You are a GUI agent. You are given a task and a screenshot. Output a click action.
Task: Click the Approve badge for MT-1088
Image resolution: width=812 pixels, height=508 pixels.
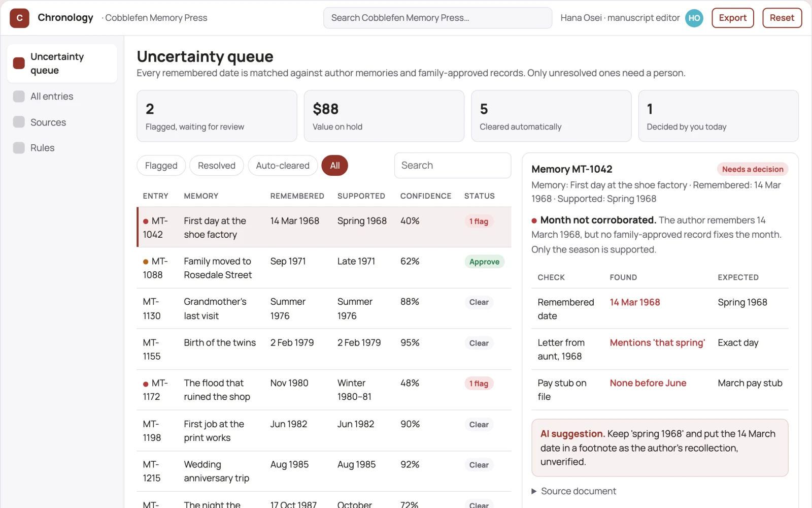point(484,262)
